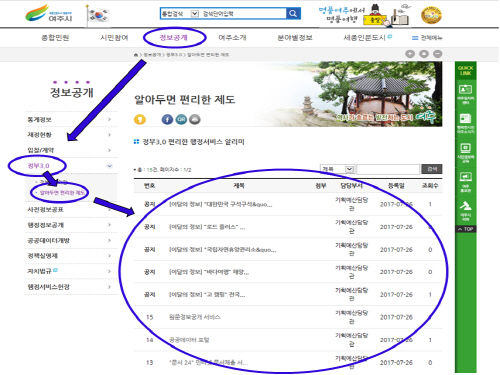The image size is (500, 375).
Task: Click the magnifier search icon in header
Action: (293, 14)
